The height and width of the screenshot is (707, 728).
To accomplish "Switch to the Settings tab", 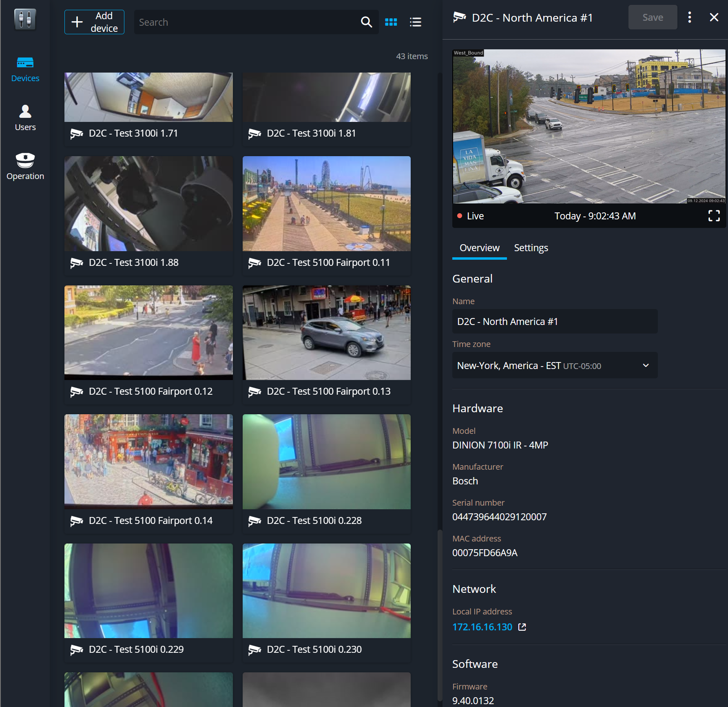I will click(x=531, y=248).
